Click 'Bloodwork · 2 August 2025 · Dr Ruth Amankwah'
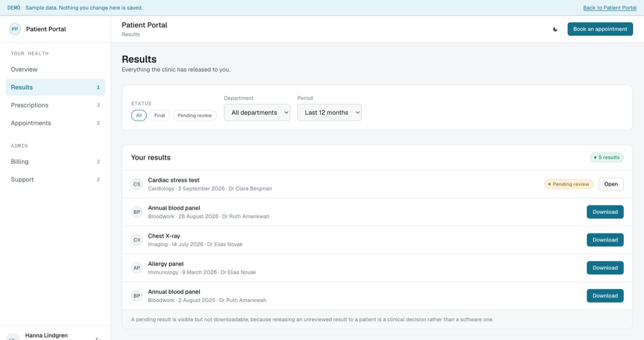 click(x=207, y=300)
